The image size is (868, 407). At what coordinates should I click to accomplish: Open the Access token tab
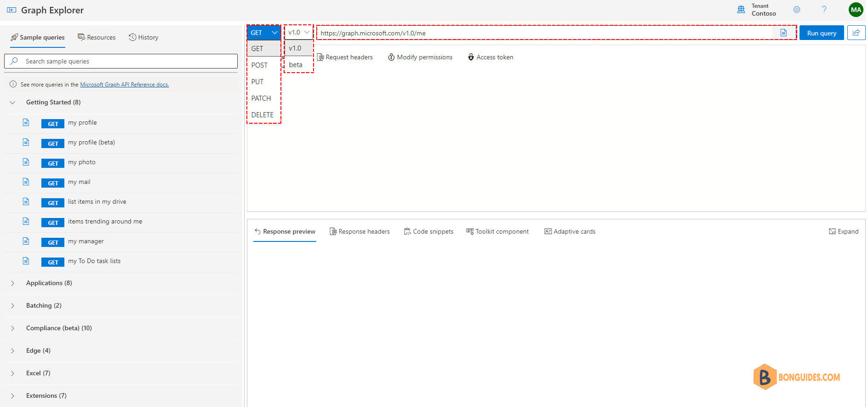491,57
